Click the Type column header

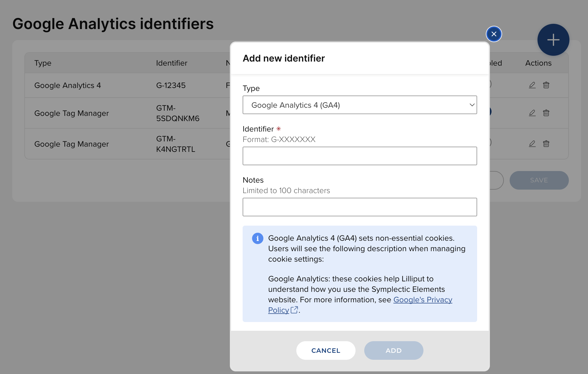point(43,63)
